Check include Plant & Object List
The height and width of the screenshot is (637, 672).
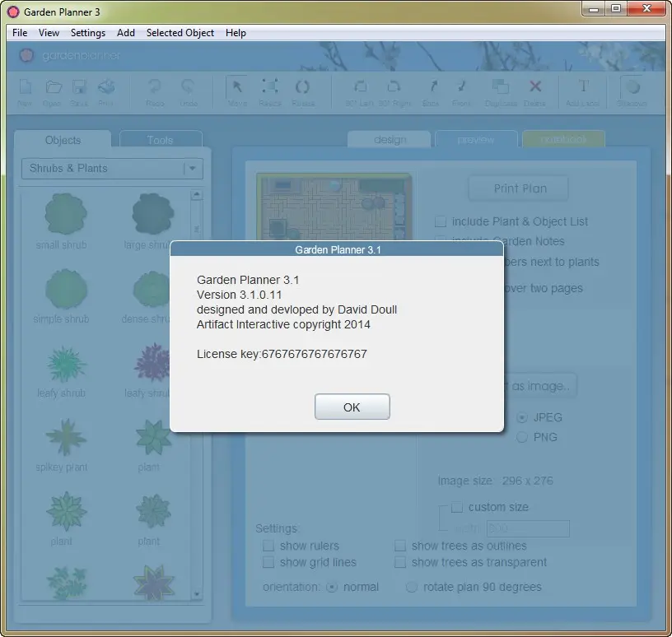pyautogui.click(x=440, y=221)
